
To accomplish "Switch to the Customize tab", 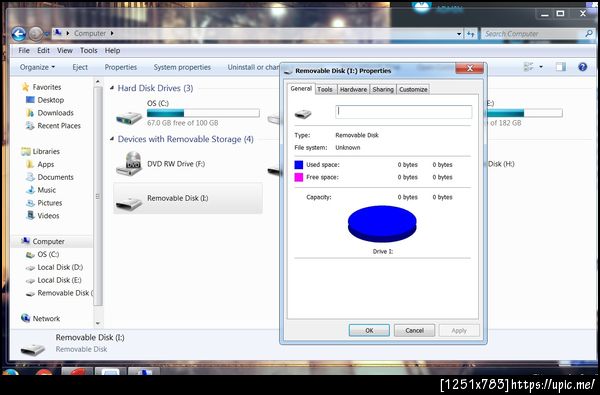I will pos(413,89).
